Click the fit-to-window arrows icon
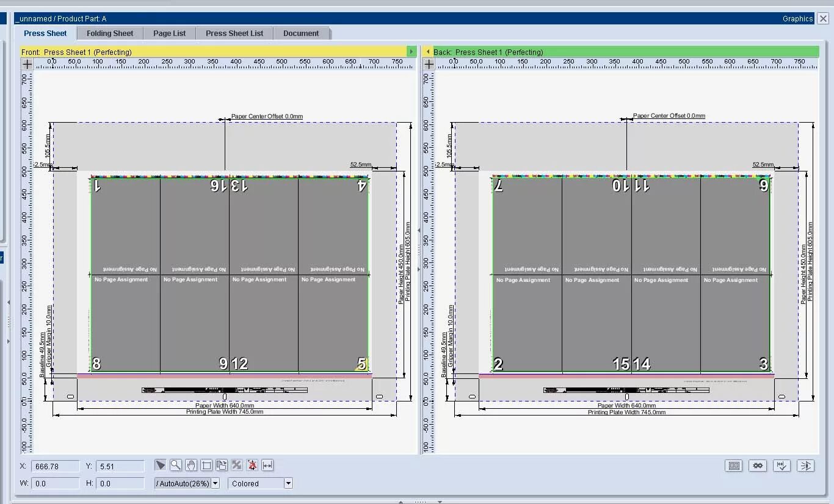 click(237, 466)
